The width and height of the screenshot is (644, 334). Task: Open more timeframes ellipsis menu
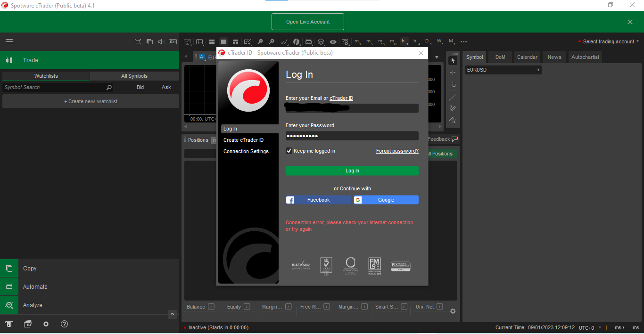(464, 41)
